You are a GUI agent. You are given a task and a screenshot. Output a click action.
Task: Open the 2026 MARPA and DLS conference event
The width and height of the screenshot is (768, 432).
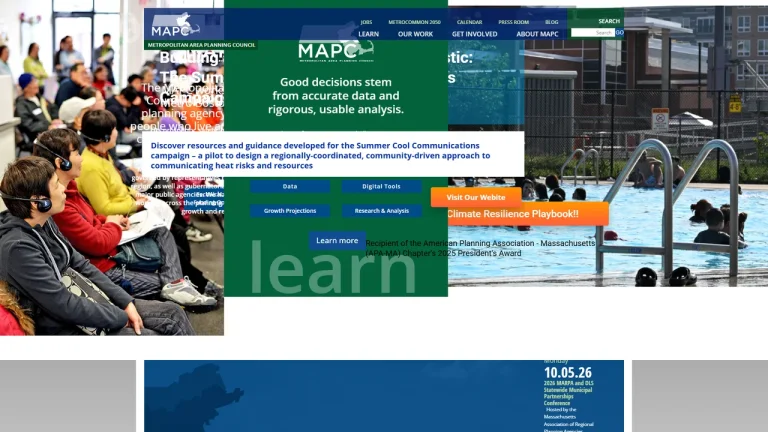click(568, 393)
